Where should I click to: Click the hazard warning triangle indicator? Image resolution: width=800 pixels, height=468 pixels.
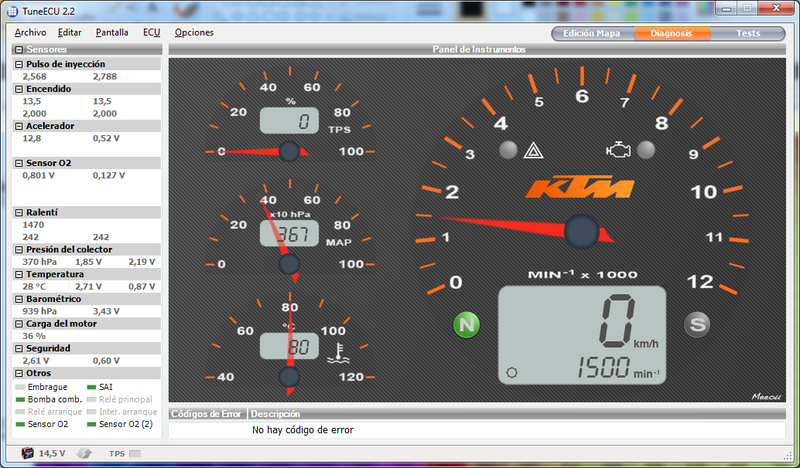point(533,151)
